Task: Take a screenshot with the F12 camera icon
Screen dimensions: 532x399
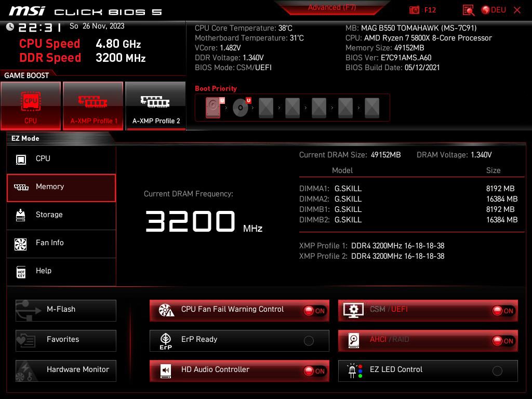Action: pyautogui.click(x=414, y=10)
